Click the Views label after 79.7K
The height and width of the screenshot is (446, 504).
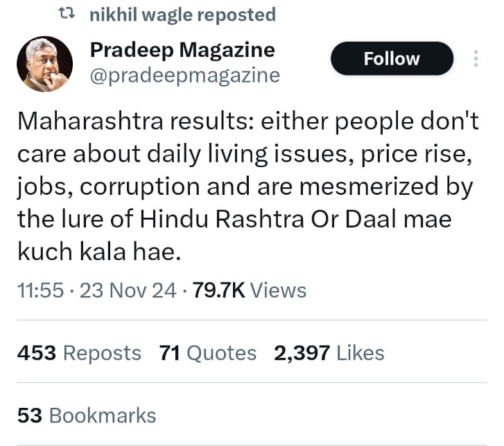click(x=278, y=291)
